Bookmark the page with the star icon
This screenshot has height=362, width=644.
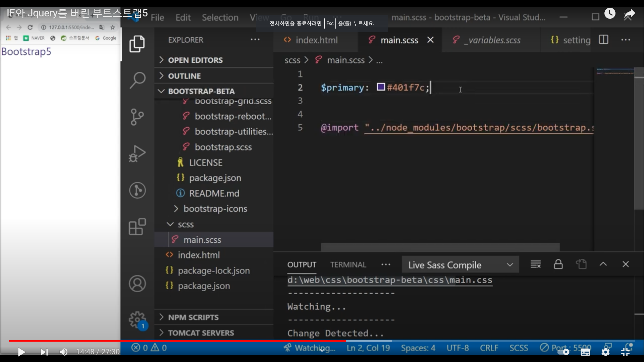tap(113, 27)
